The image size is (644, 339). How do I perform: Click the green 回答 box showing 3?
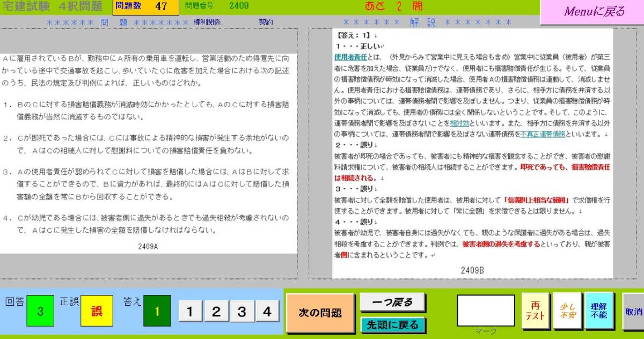click(40, 311)
